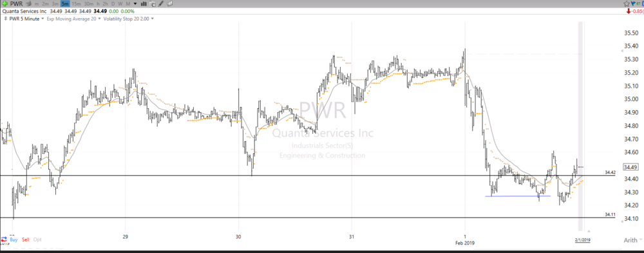Screen dimensions: 644x253
Task: Select the highlighted 5m timeframe
Action: (65, 4)
